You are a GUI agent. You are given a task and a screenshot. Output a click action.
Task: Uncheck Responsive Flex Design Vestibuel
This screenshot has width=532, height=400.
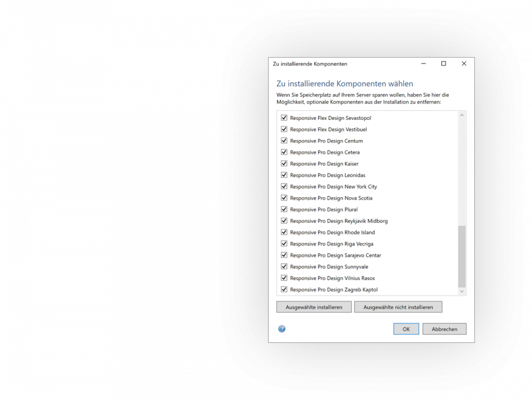284,129
